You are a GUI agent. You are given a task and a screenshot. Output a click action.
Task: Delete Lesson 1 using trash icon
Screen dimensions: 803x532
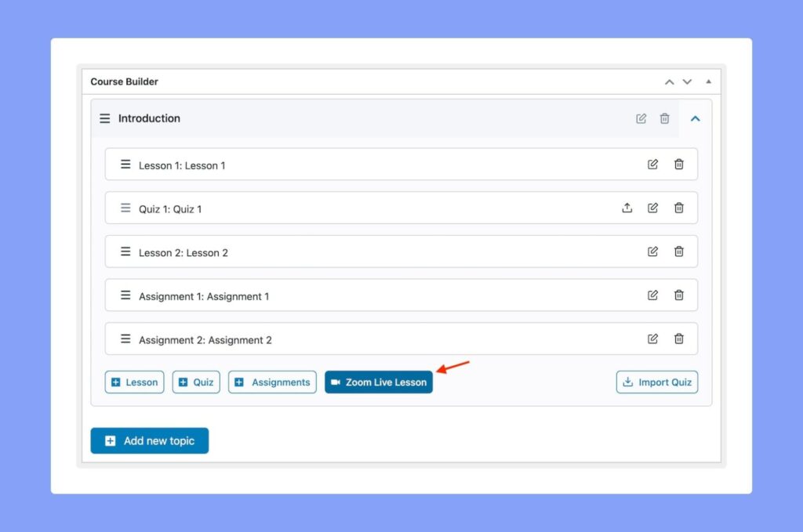point(679,165)
